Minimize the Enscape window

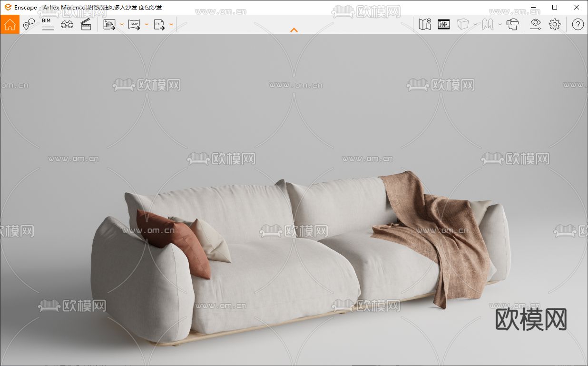pyautogui.click(x=532, y=7)
